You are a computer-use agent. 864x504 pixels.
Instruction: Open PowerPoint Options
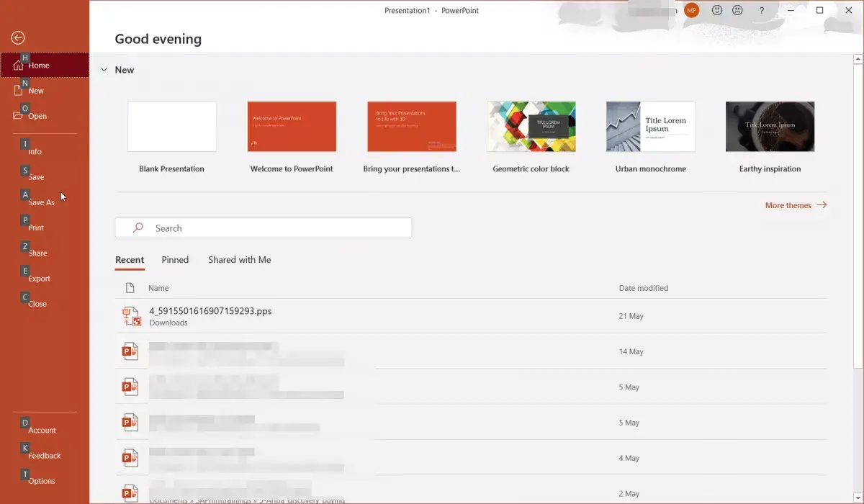pos(45,481)
